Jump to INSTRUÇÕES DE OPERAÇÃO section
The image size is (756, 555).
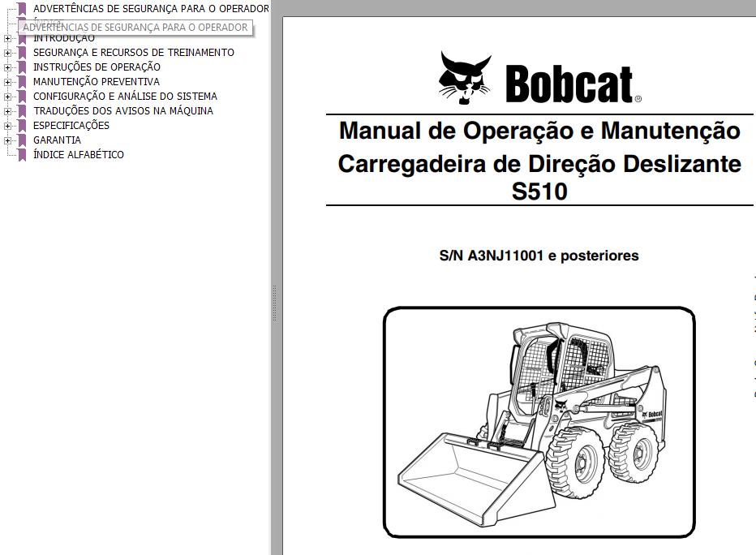click(97, 67)
